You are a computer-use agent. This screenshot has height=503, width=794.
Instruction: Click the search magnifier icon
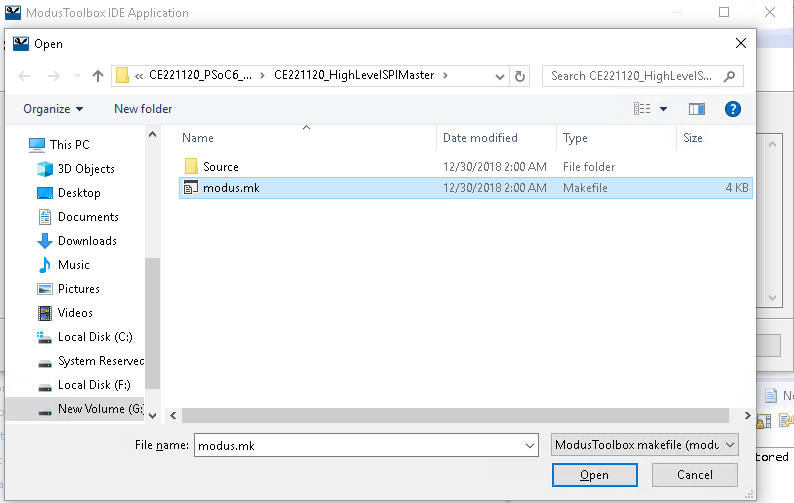[x=729, y=76]
